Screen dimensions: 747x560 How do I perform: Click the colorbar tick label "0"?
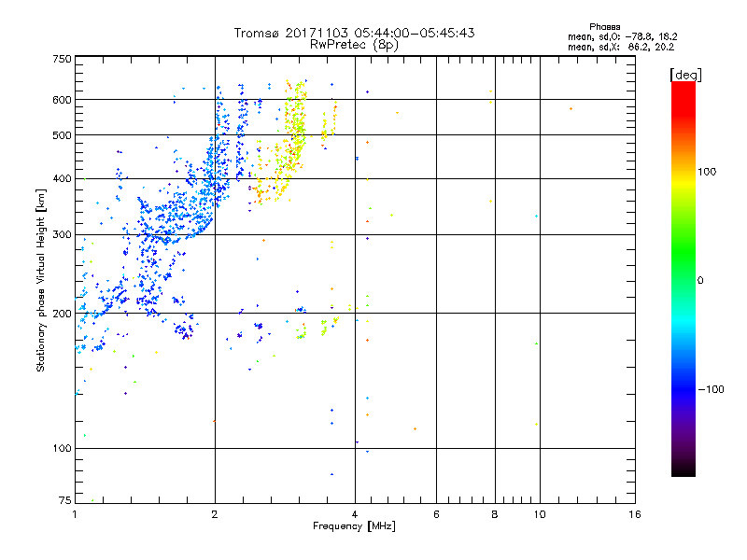[700, 281]
